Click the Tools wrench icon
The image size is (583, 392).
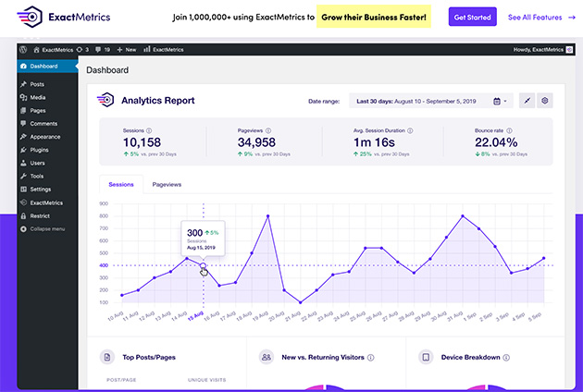point(23,176)
